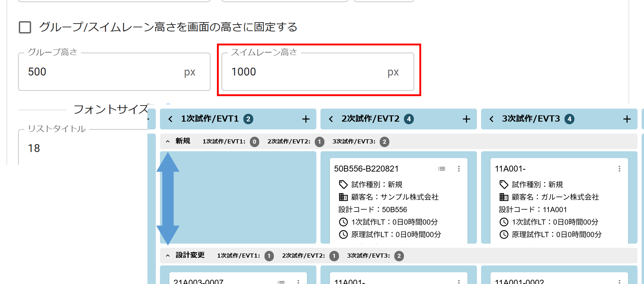Click clock icon beside 1次試作LT on 50B556-B220821
This screenshot has width=644, height=284.
[x=343, y=222]
